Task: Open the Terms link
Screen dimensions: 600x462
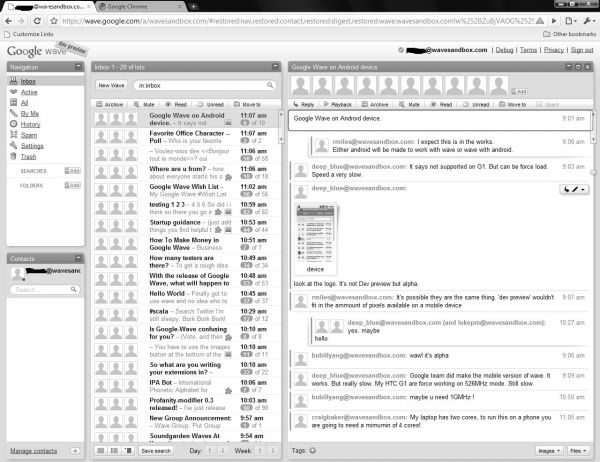Action: 528,50
